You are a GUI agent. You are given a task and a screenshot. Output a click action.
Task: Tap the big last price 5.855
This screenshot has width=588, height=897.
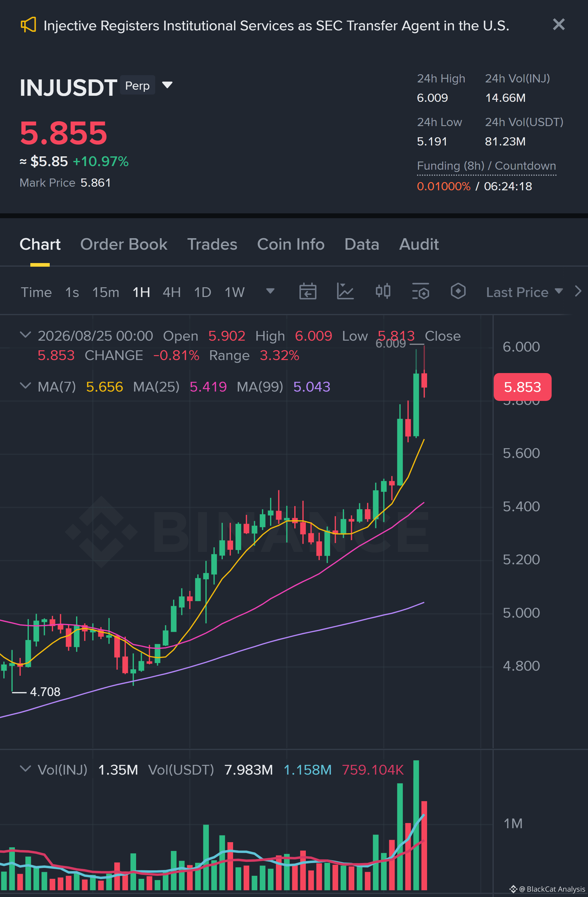pos(63,133)
